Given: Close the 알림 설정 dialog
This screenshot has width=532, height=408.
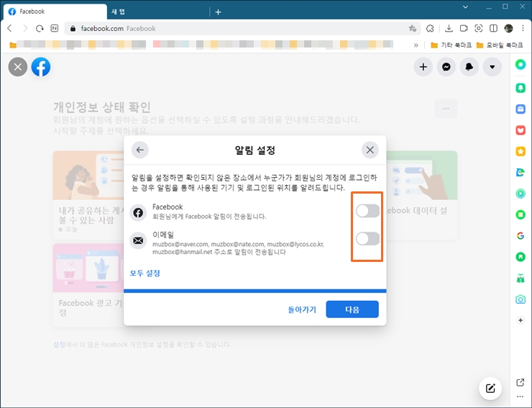Looking at the screenshot, I should tap(370, 150).
